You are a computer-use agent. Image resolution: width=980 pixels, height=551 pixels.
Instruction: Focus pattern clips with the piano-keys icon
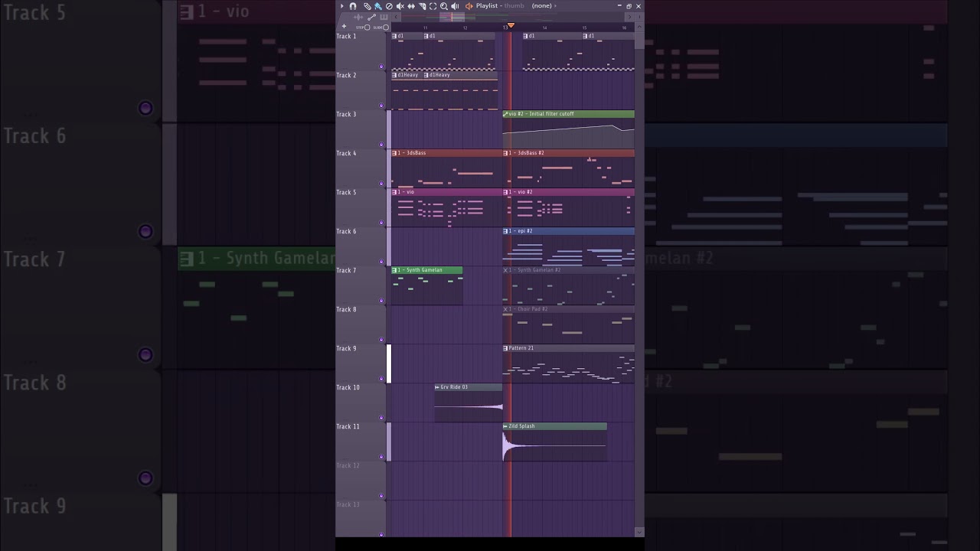384,18
